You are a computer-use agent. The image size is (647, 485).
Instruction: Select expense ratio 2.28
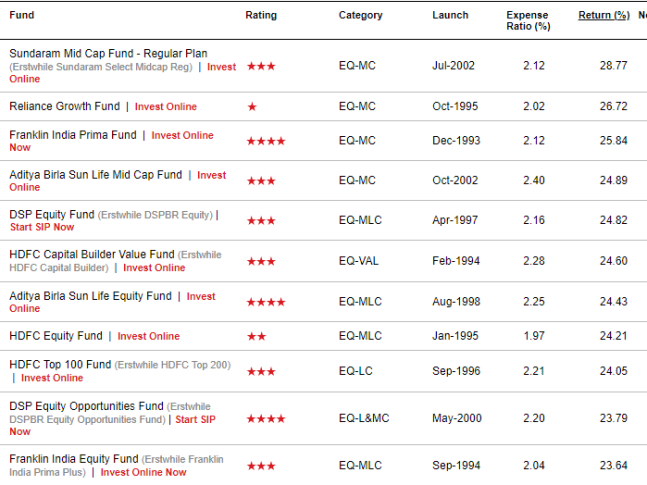(x=534, y=261)
